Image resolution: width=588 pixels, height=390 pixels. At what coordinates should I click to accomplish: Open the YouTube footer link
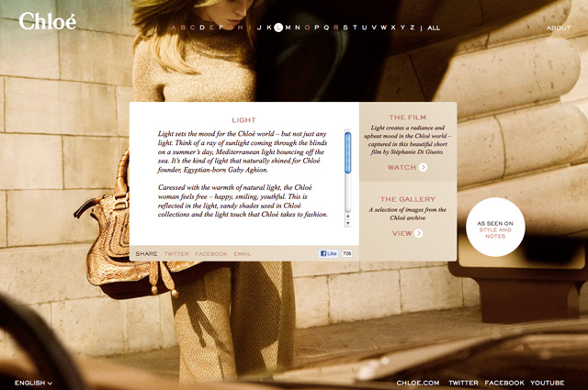[547, 383]
